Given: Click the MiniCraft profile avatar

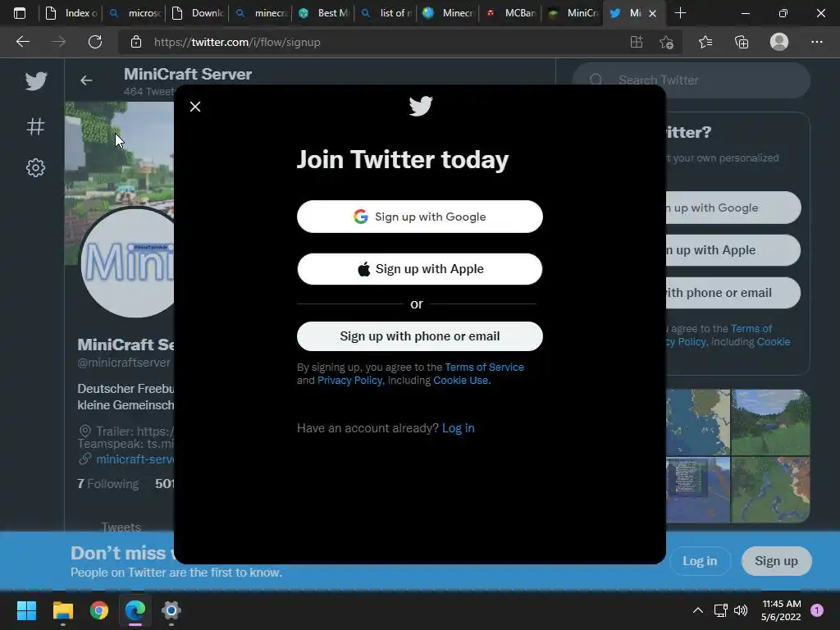Looking at the screenshot, I should [x=127, y=262].
